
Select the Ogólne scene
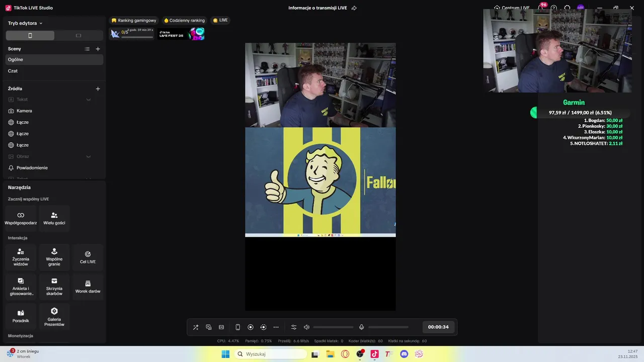pyautogui.click(x=54, y=59)
